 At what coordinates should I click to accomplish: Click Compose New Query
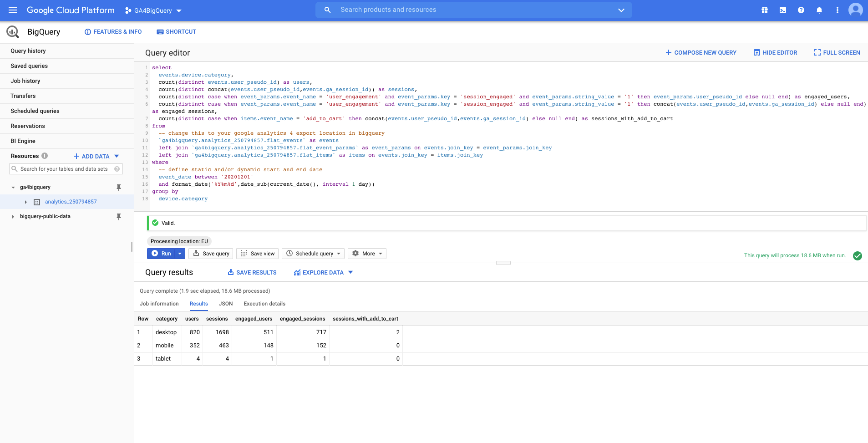(701, 52)
